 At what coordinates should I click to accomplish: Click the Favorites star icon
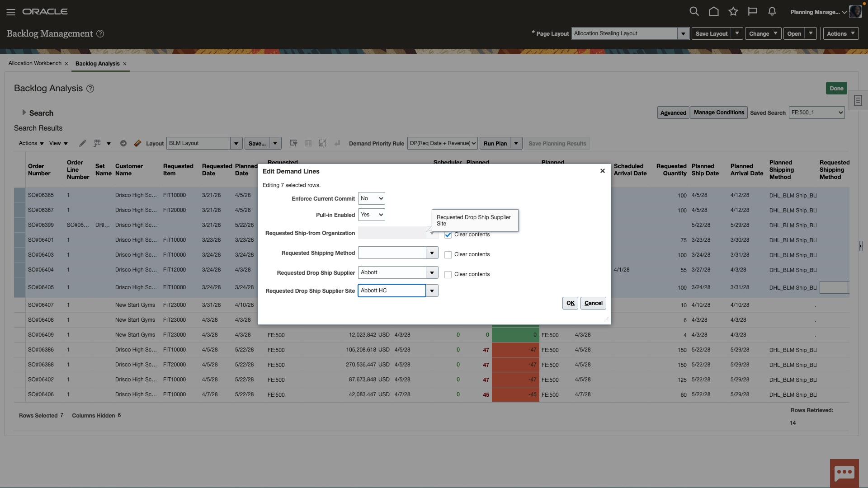pyautogui.click(x=733, y=12)
